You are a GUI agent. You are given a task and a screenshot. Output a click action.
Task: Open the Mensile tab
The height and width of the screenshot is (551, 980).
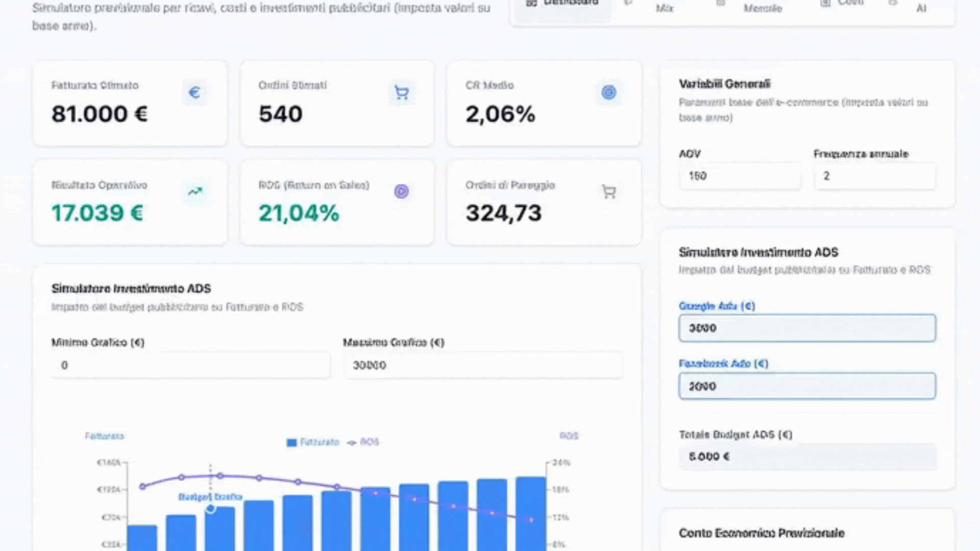[762, 8]
